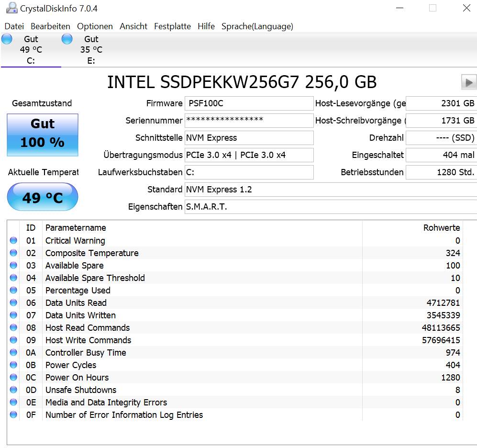This screenshot has width=477, height=448.
Task: Click the Firmware field PSF100C
Action: pyautogui.click(x=249, y=103)
